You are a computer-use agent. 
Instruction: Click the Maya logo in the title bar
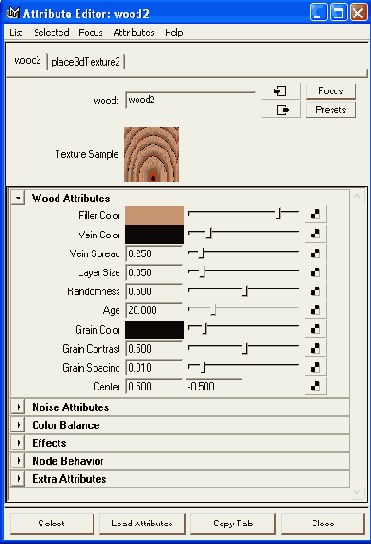point(13,13)
